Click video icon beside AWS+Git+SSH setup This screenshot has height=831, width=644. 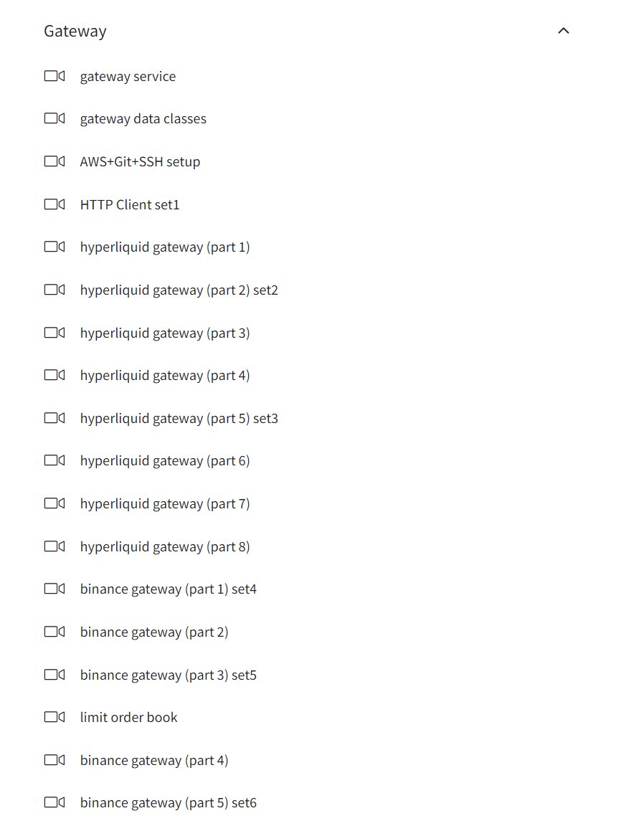coord(54,161)
